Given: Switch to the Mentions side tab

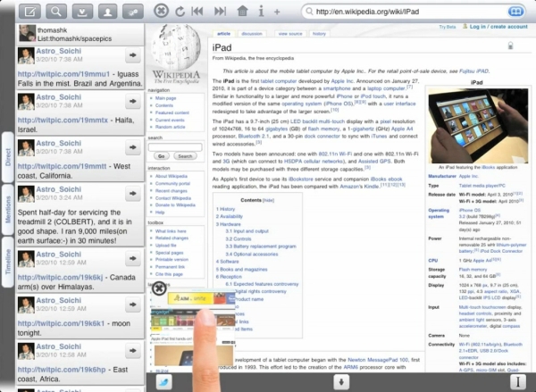Looking at the screenshot, I should [x=8, y=210].
